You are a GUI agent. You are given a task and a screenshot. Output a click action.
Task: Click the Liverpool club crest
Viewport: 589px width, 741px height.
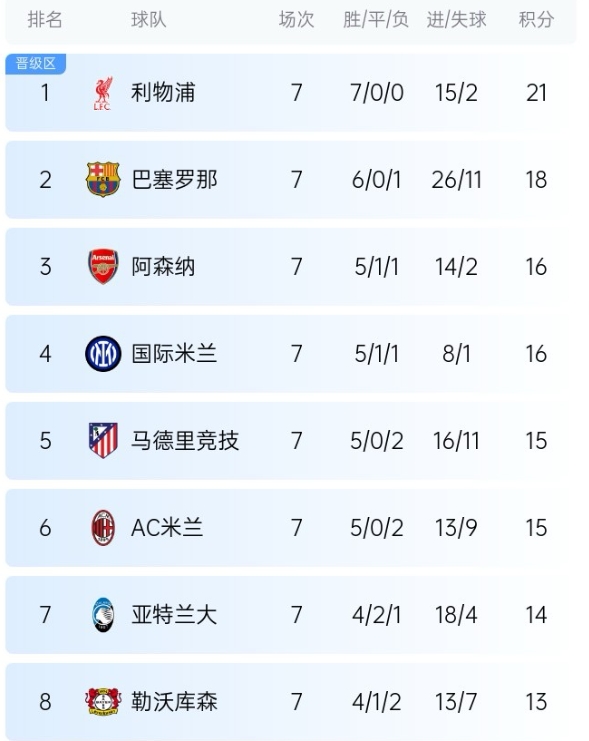pyautogui.click(x=103, y=93)
